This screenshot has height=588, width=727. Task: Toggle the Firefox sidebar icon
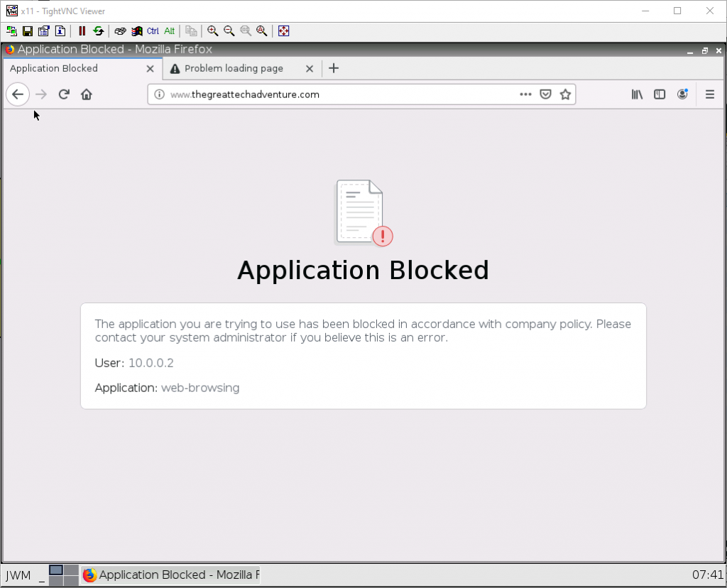[660, 94]
